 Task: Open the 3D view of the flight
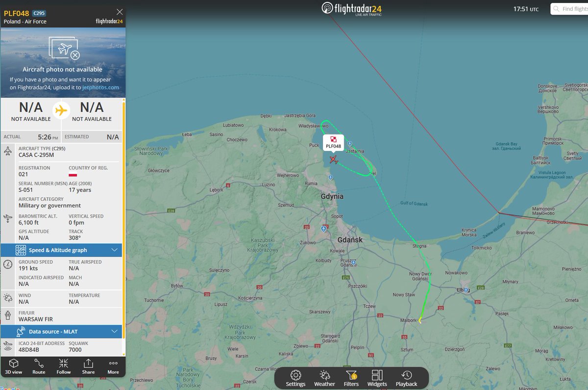pyautogui.click(x=14, y=366)
